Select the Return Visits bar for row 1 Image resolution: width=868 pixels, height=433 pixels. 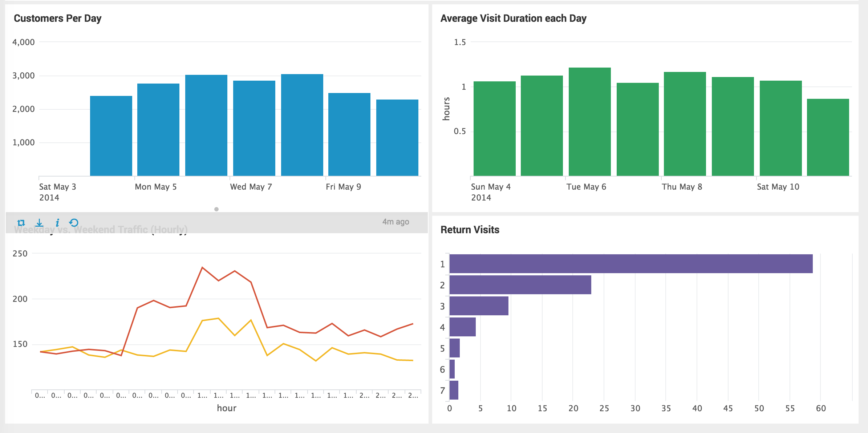[631, 264]
